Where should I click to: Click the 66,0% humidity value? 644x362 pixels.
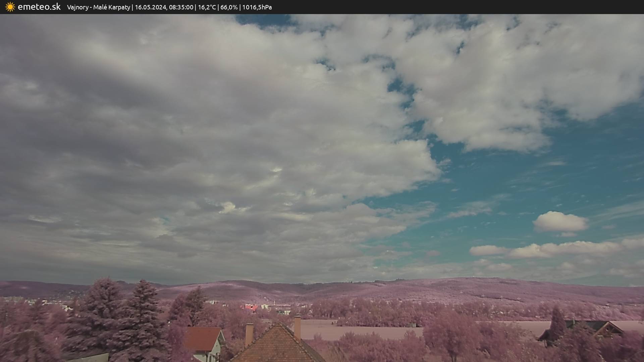(229, 7)
